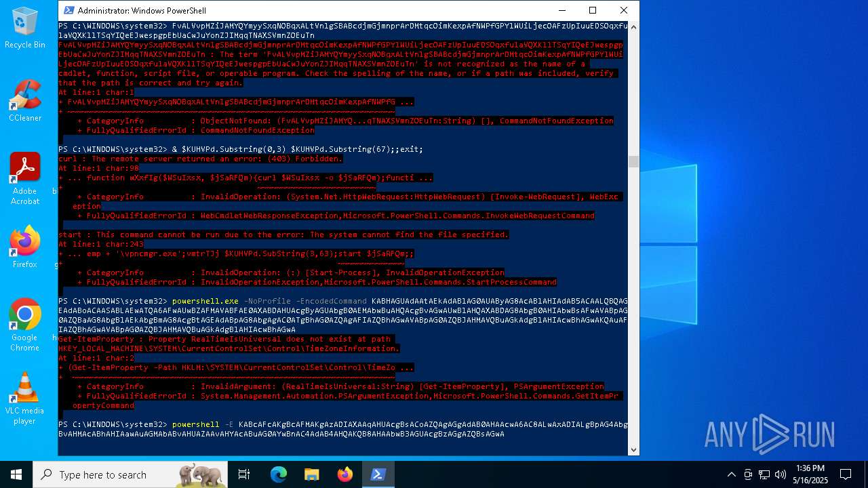868x488 pixels.
Task: Open Google Chrome desktop shortcut
Action: (25, 325)
